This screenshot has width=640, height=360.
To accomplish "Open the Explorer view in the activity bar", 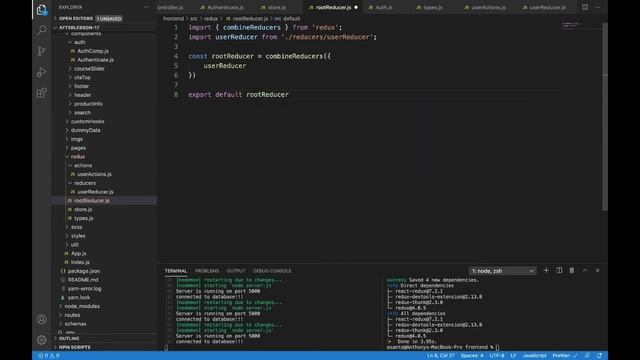I will click(42, 9).
